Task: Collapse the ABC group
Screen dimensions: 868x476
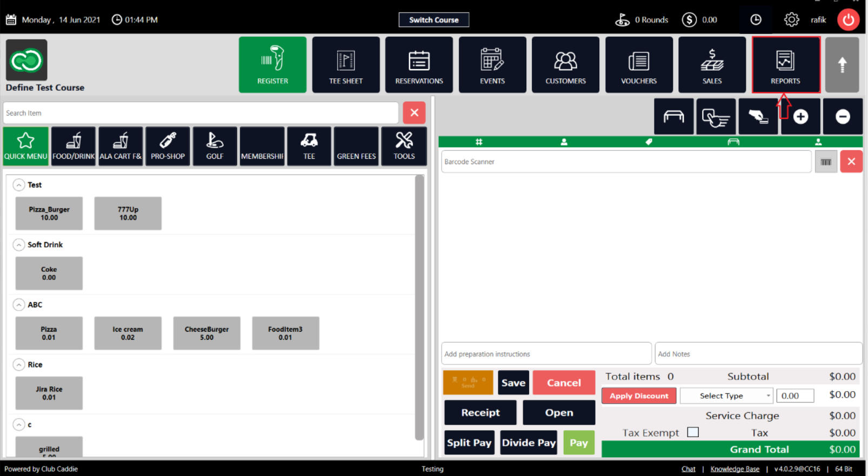Action: (19, 305)
